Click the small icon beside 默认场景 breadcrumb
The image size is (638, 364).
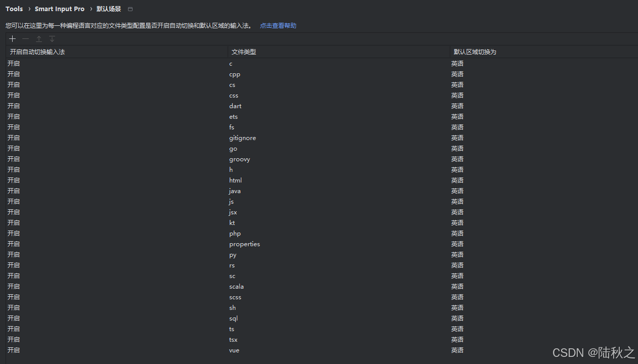(x=131, y=9)
